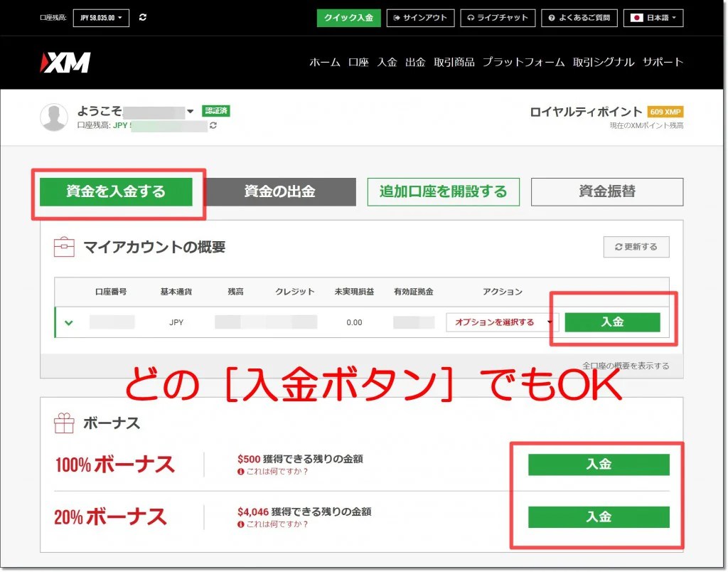Image resolution: width=728 pixels, height=572 pixels.
Task: Click JPY currency cell in account row
Action: tap(176, 322)
